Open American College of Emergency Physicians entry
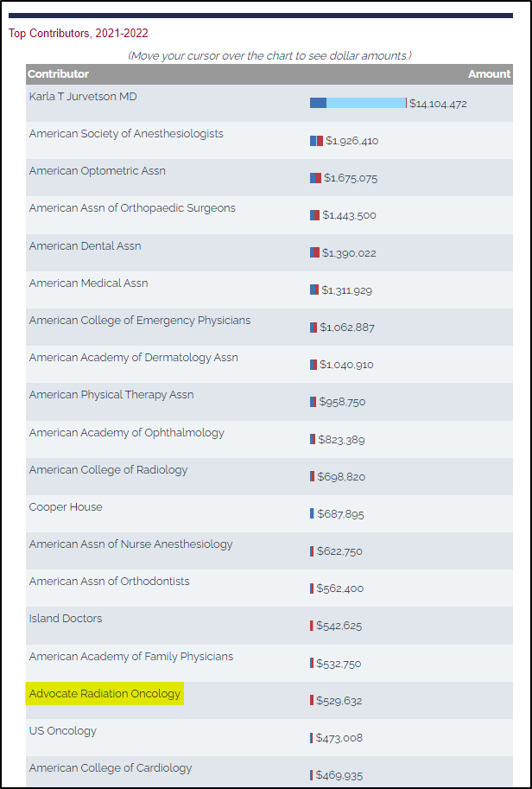Screen dimensions: 532x789 pyautogui.click(x=140, y=321)
